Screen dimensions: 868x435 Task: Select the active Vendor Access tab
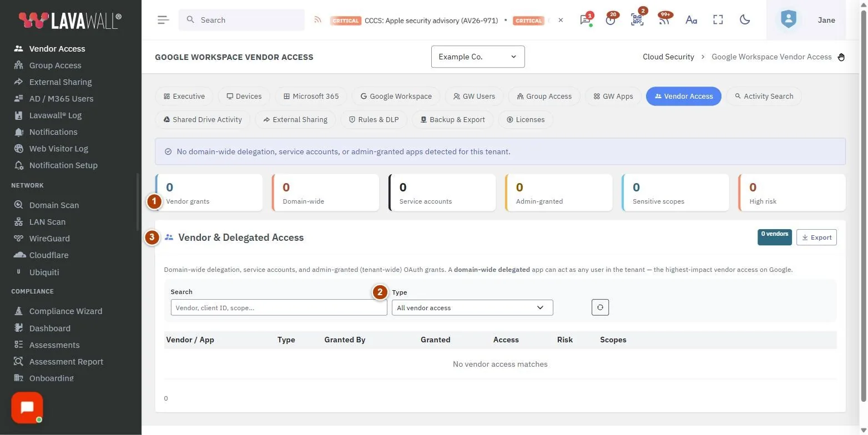684,96
